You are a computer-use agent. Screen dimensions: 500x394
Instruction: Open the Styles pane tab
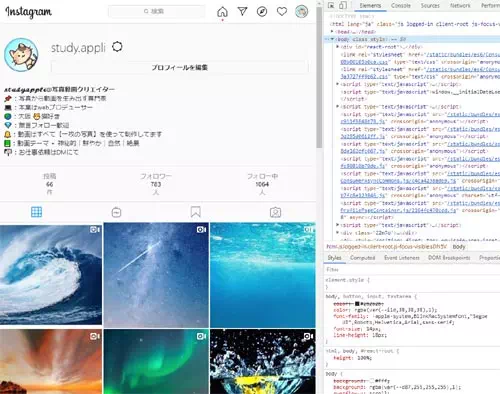coord(334,258)
